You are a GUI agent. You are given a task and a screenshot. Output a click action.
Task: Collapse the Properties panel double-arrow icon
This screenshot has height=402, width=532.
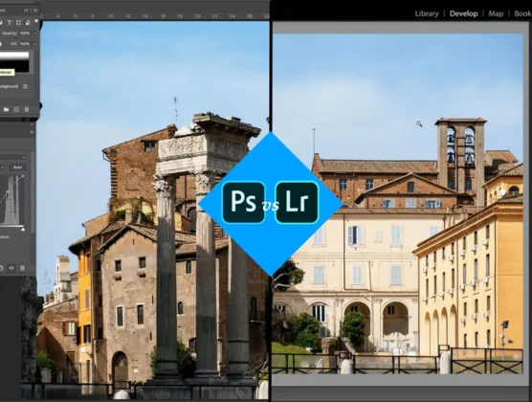tap(32, 124)
